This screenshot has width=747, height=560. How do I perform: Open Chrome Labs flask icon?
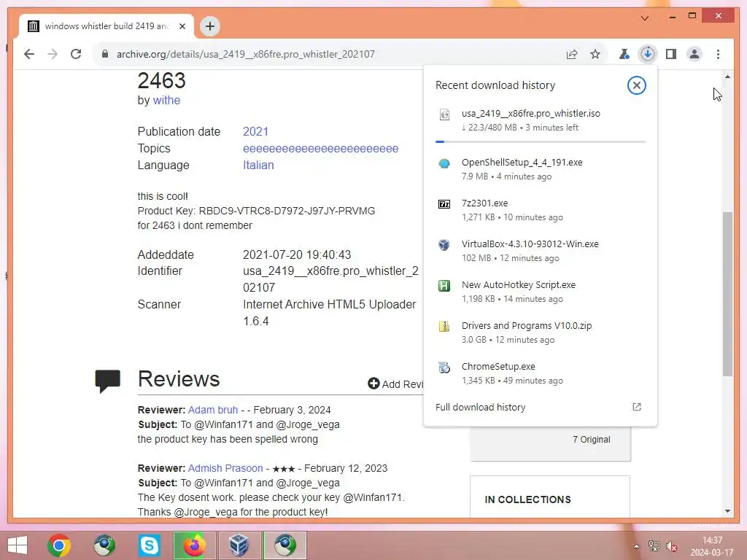pyautogui.click(x=624, y=54)
